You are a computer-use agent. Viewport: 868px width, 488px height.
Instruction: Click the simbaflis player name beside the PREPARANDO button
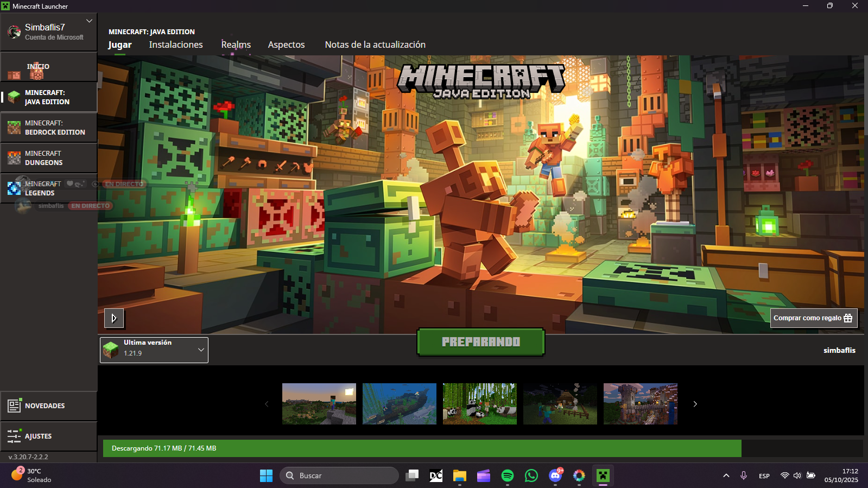pyautogui.click(x=839, y=351)
